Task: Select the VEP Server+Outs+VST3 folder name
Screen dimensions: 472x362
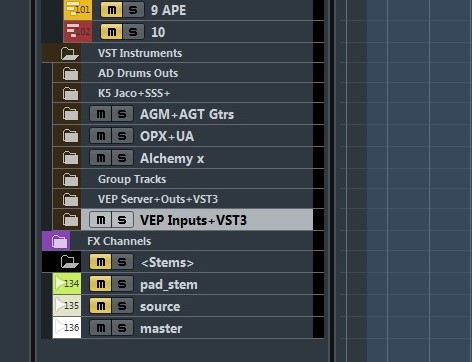Action: 158,199
